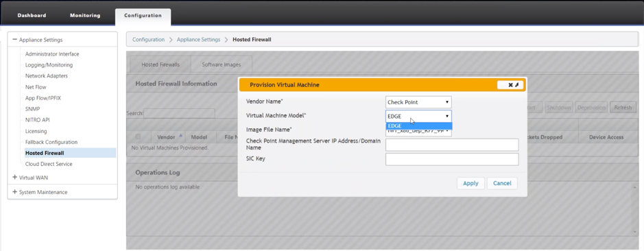This screenshot has width=644, height=251.
Task: Open the Virtual Machine Model dropdown
Action: (x=418, y=117)
